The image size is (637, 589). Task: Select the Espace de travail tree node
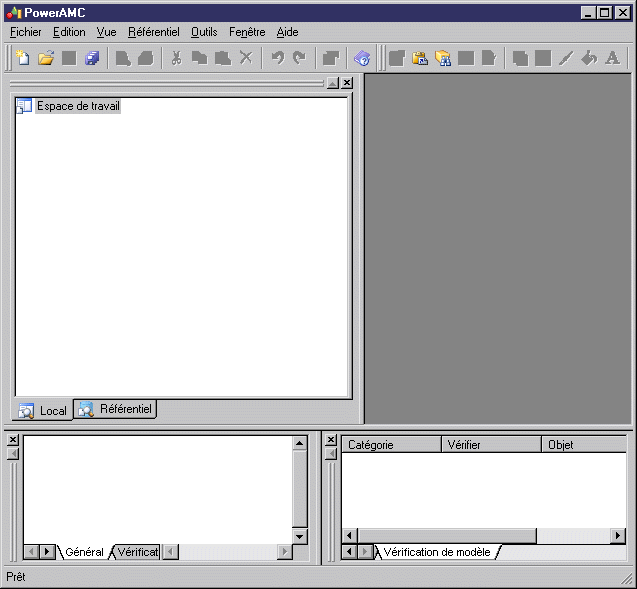pos(78,106)
